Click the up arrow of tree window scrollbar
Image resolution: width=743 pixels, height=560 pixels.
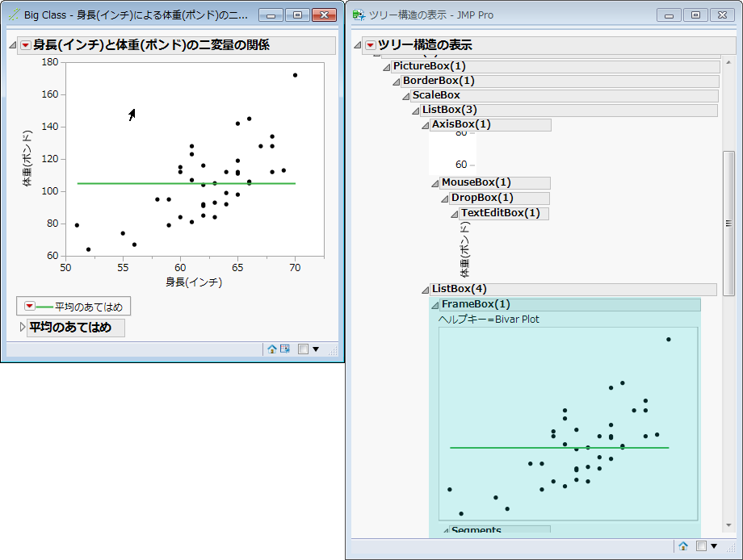pos(728,62)
